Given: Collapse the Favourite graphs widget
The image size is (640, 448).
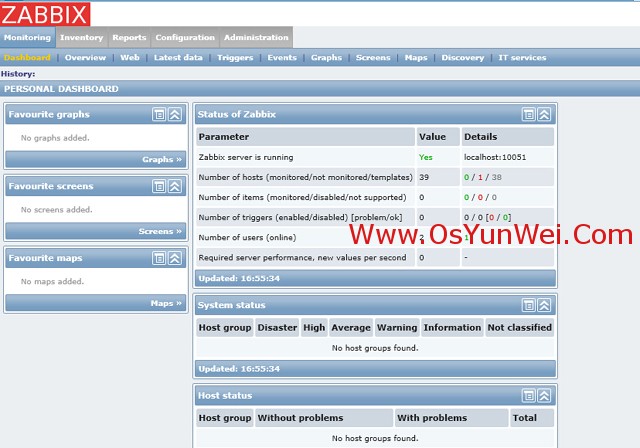Looking at the screenshot, I should coord(175,115).
